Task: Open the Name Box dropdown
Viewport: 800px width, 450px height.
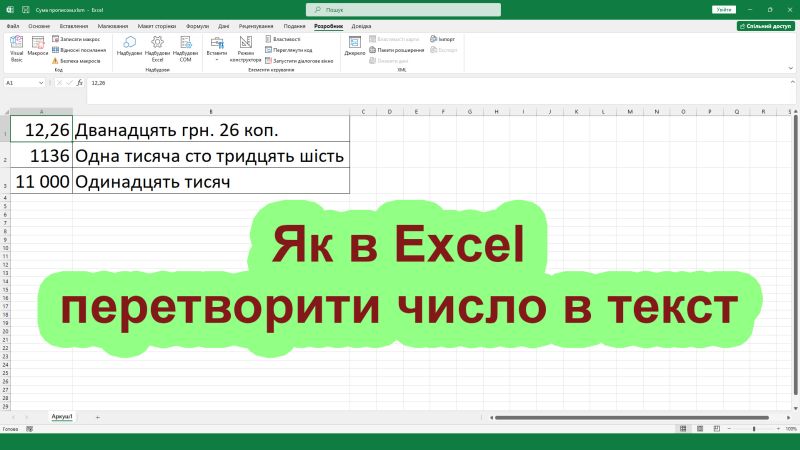Action: point(41,83)
